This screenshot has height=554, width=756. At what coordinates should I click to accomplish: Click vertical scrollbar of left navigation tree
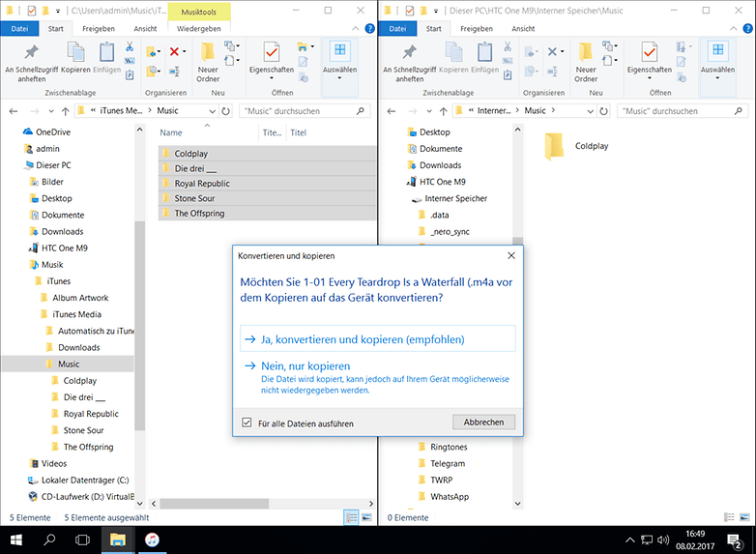tap(139, 326)
